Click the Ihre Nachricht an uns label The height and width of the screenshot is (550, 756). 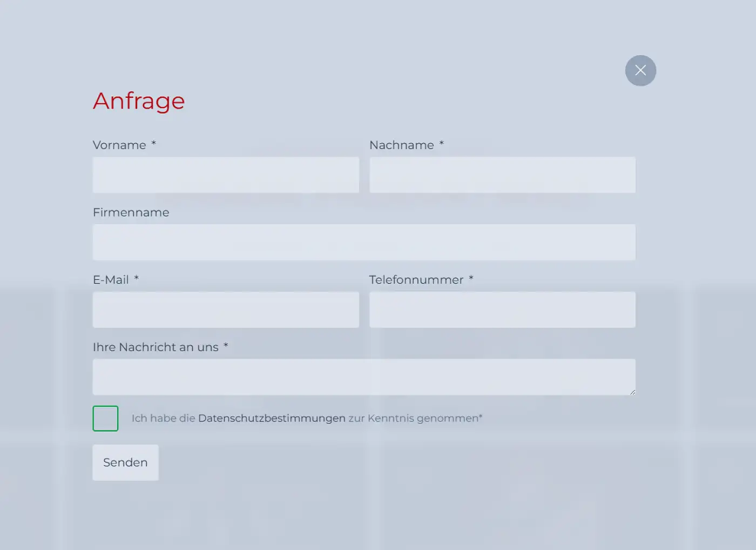[156, 347]
